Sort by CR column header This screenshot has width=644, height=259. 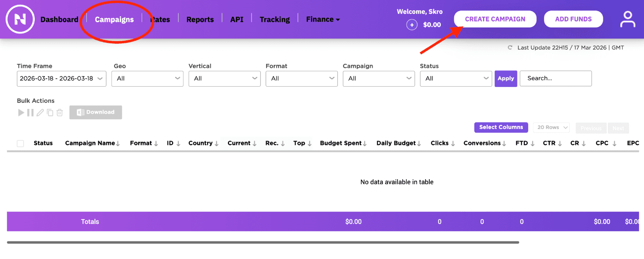coord(578,143)
